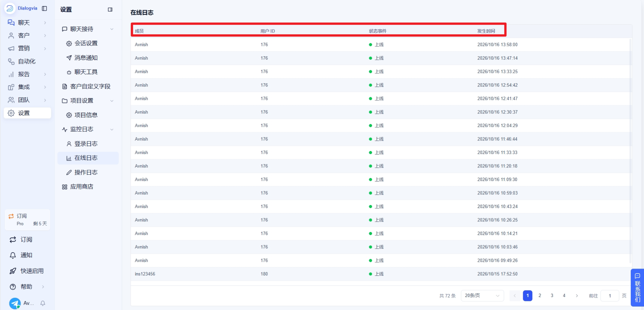Click the 快速启用 rocket icon
644x310 pixels.
[x=13, y=271]
